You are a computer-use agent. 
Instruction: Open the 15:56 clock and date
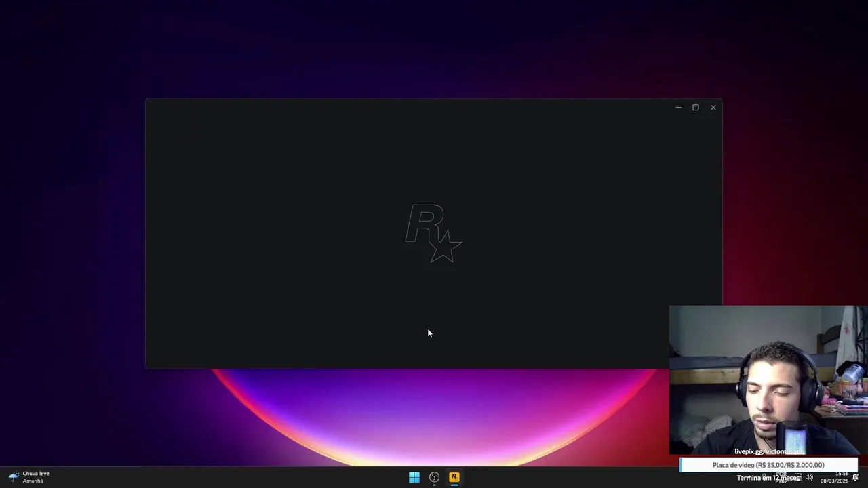[x=835, y=477]
